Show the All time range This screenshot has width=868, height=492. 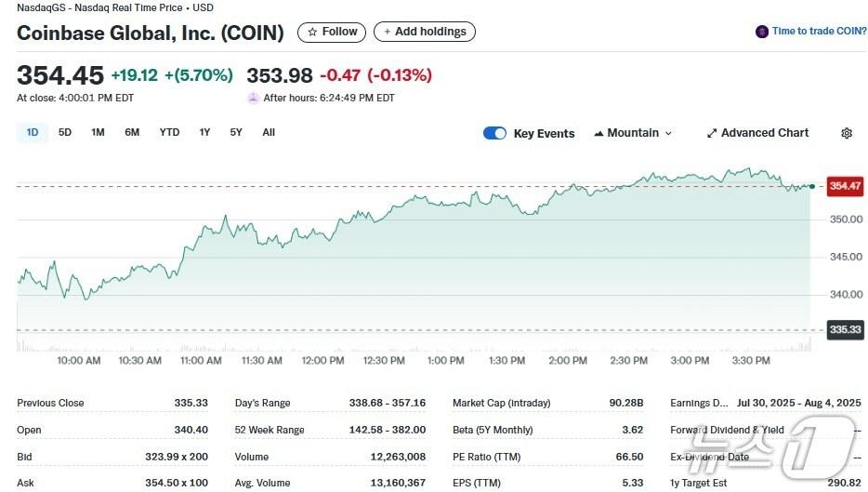[x=269, y=132]
